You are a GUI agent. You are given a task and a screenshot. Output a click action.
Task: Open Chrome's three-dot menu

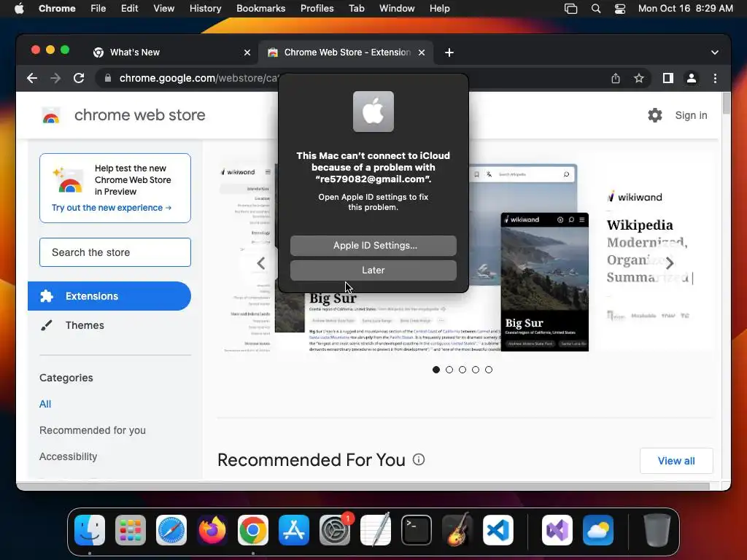point(715,78)
